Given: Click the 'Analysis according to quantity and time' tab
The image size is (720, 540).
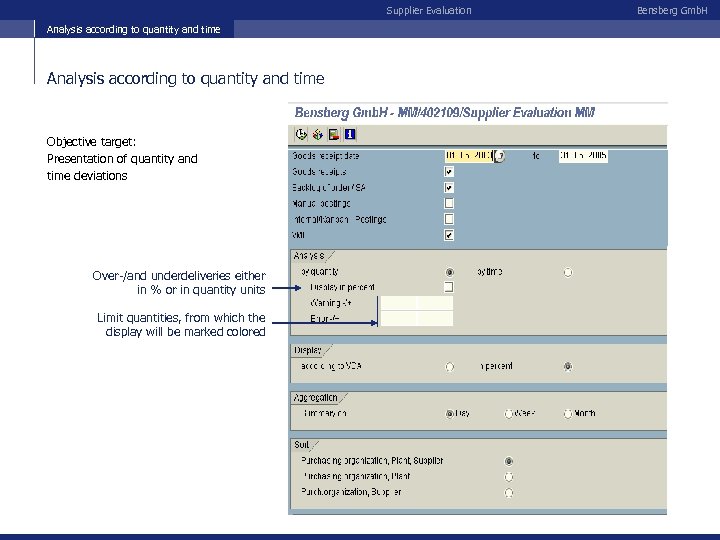Looking at the screenshot, I should click(134, 29).
